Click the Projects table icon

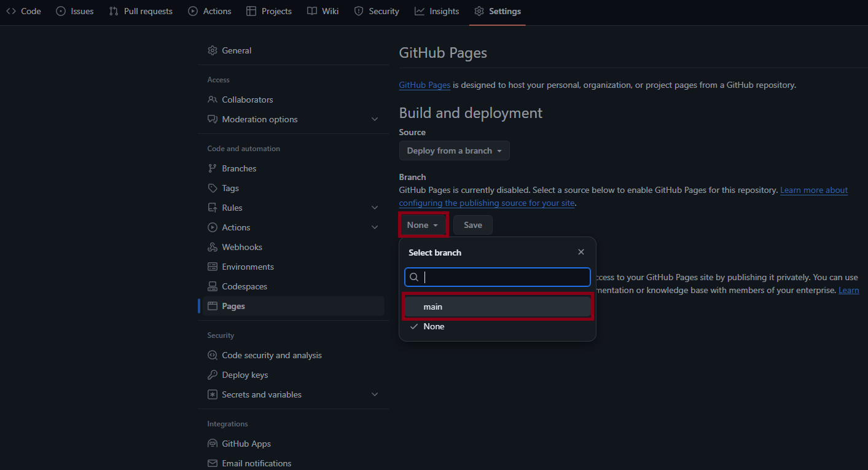tap(251, 11)
